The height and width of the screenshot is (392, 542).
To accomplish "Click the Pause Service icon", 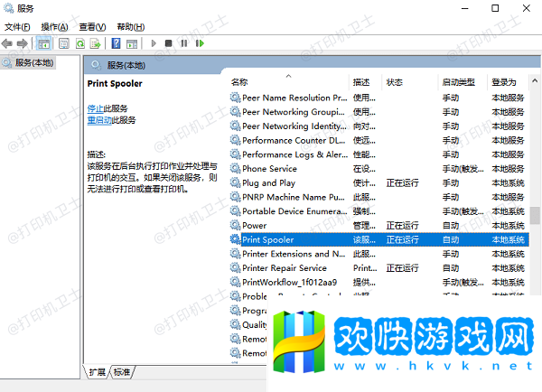I will click(184, 43).
